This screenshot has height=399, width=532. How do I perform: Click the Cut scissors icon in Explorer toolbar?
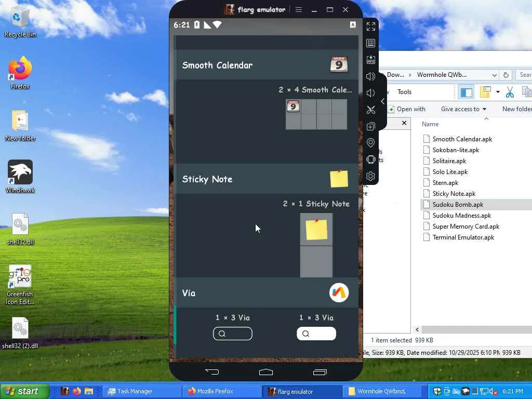(x=510, y=92)
